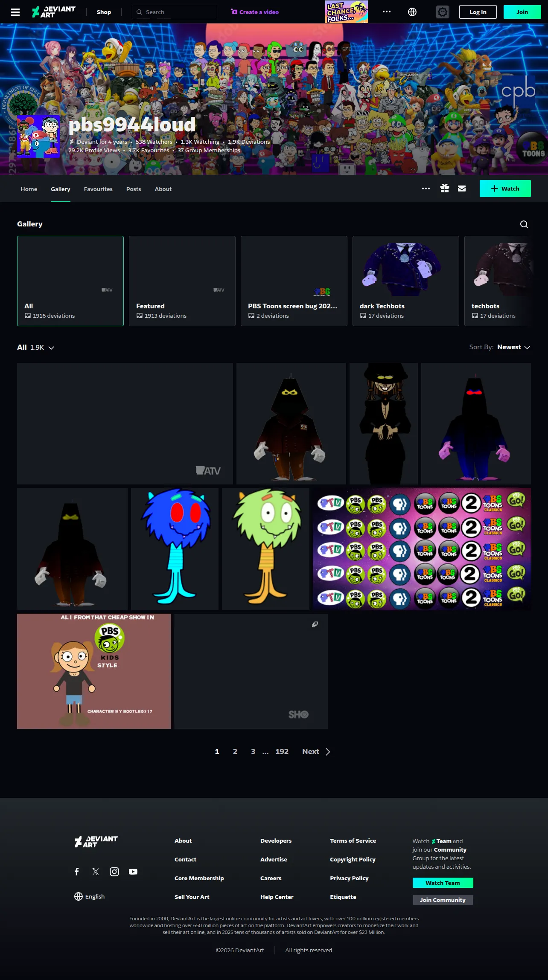Open the PBS Kids Style character deviation
This screenshot has width=548, height=980.
pos(94,671)
